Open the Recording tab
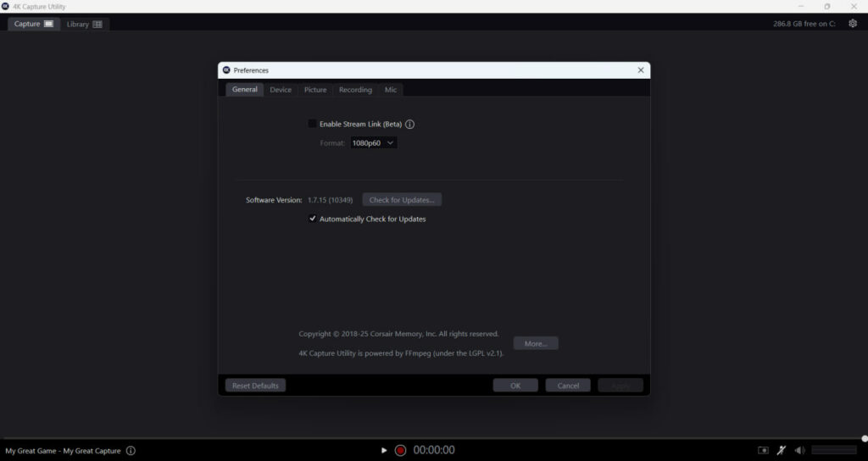The image size is (868, 461). point(355,90)
